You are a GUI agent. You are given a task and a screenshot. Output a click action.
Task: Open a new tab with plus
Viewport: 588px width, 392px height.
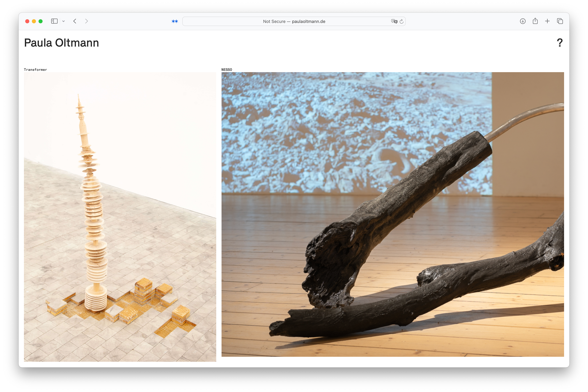[x=547, y=21]
